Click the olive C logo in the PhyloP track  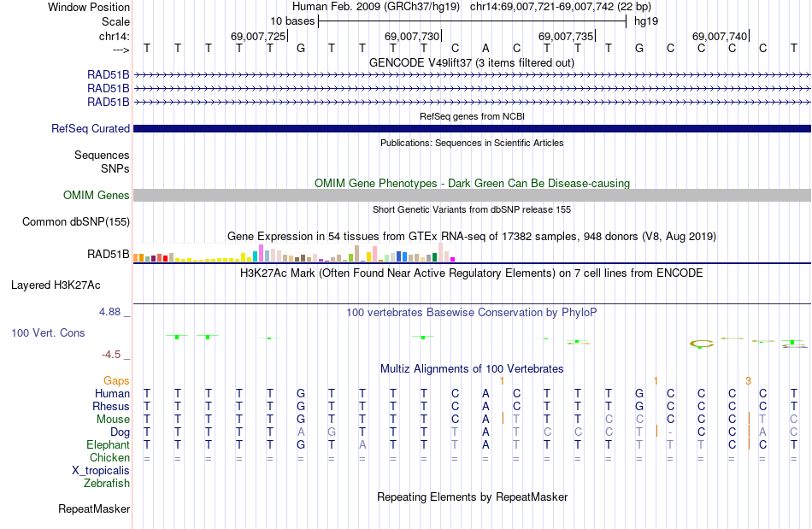tap(702, 344)
